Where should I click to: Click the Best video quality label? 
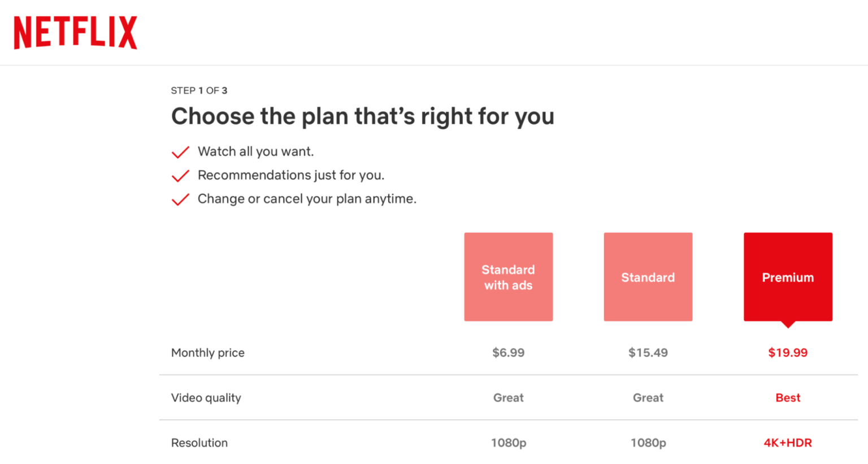788,397
